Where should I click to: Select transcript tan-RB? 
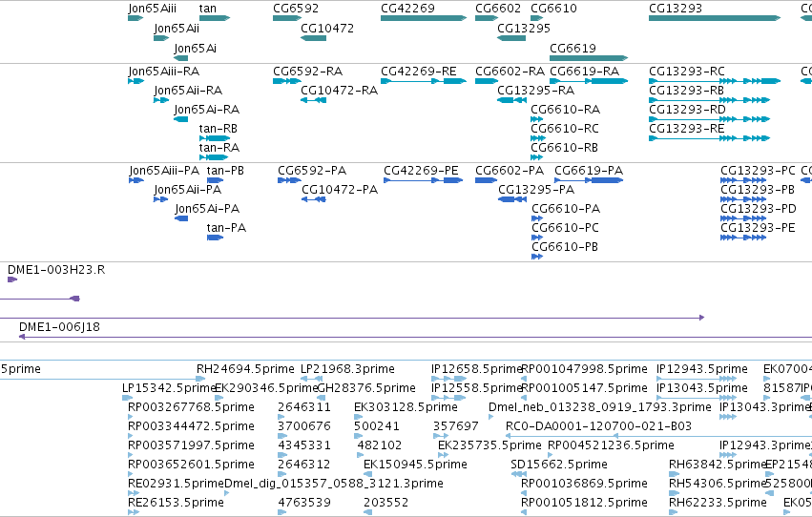[215, 138]
